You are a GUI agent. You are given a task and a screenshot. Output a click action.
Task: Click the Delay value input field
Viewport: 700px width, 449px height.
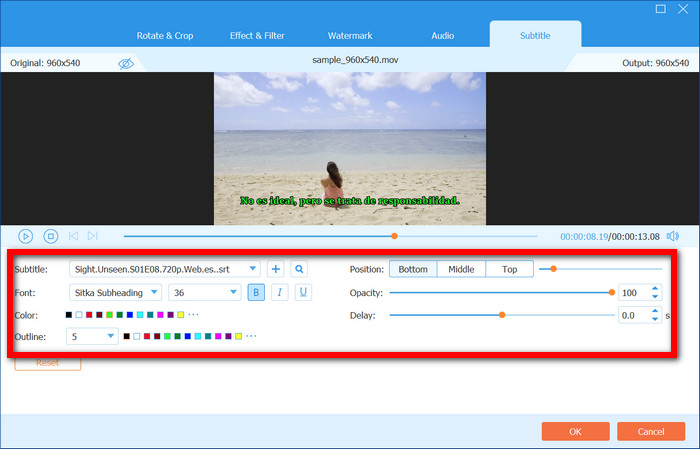click(x=632, y=315)
